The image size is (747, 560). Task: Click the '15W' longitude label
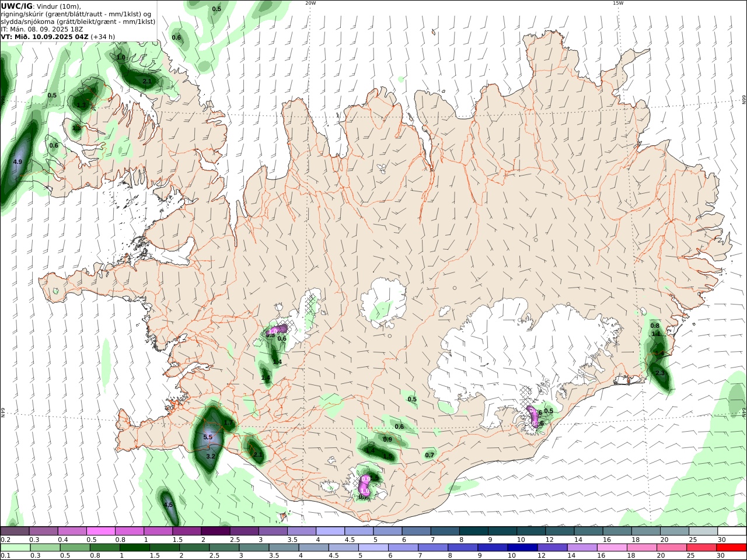[x=617, y=3]
